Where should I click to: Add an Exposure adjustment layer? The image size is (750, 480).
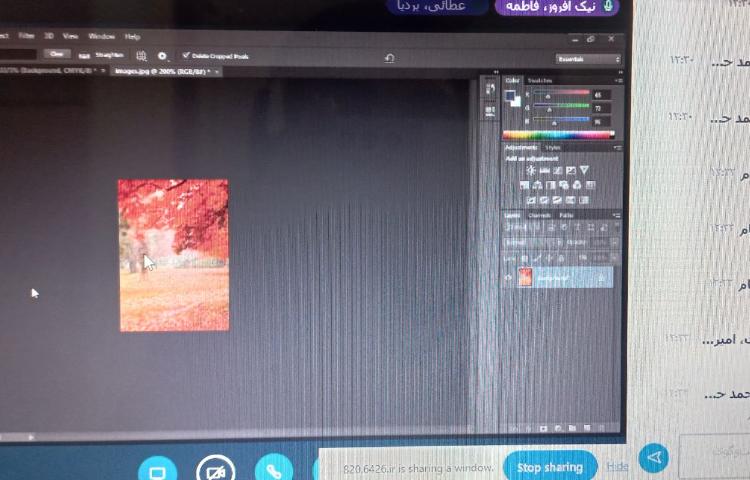tap(571, 170)
